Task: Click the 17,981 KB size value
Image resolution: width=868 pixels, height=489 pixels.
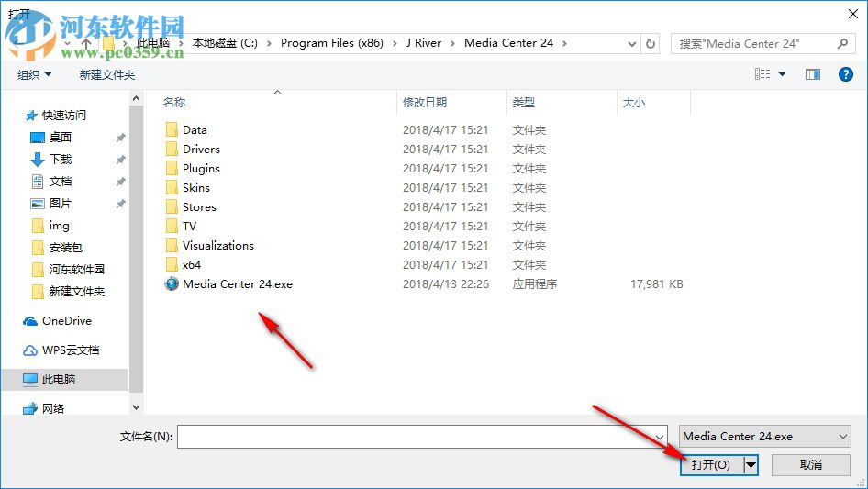Action: (x=657, y=284)
